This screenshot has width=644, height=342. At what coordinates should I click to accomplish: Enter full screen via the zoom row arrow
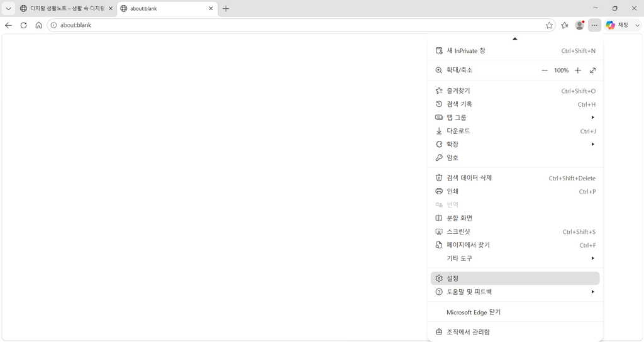(592, 70)
